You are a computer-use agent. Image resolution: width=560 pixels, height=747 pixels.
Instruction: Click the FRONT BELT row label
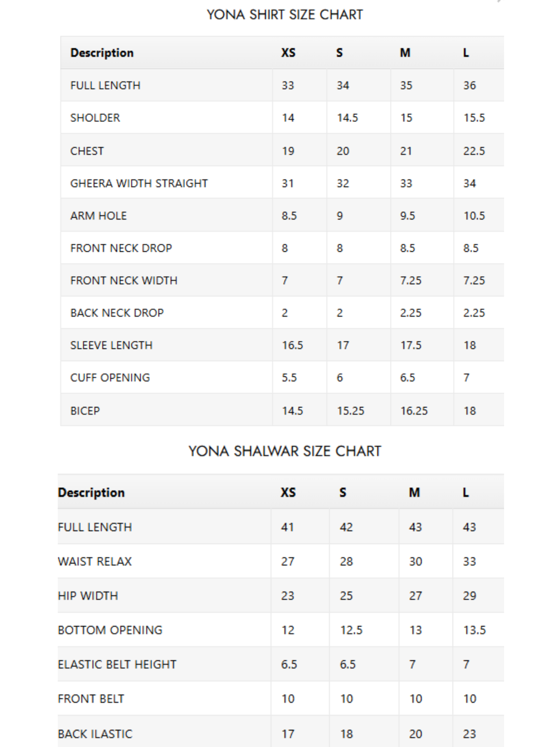pyautogui.click(x=91, y=699)
